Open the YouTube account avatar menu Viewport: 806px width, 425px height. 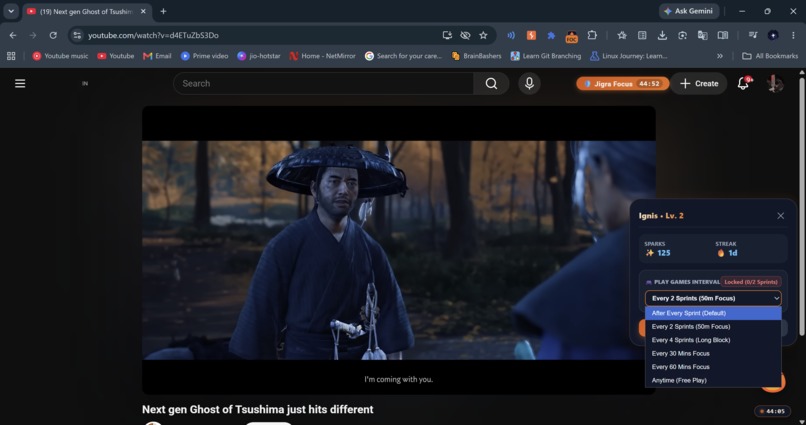click(775, 83)
